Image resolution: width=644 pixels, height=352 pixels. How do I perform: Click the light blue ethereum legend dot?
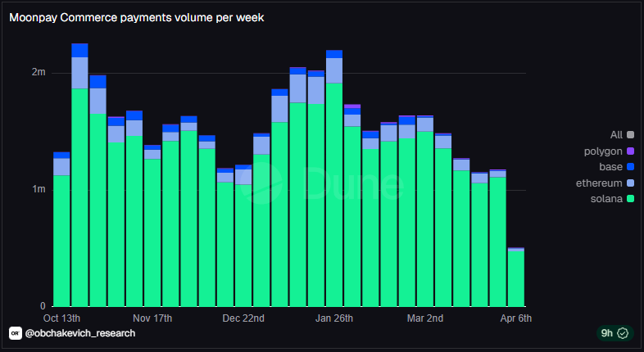coord(630,183)
